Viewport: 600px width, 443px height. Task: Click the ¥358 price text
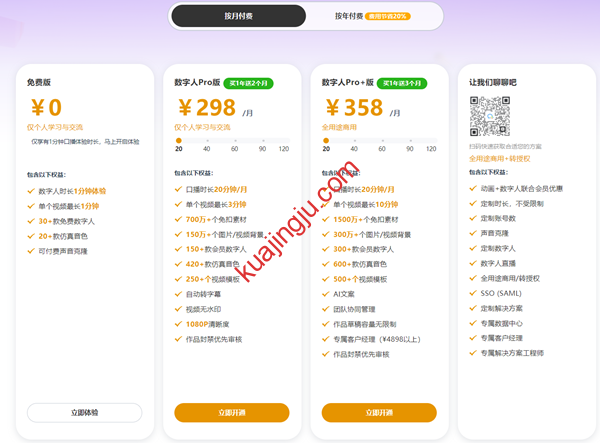pos(354,107)
